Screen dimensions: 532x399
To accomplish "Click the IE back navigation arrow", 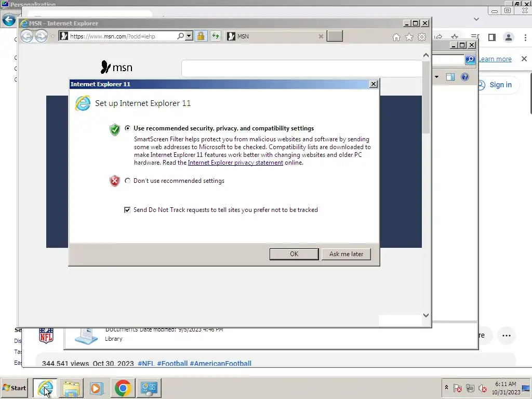I will (x=27, y=36).
